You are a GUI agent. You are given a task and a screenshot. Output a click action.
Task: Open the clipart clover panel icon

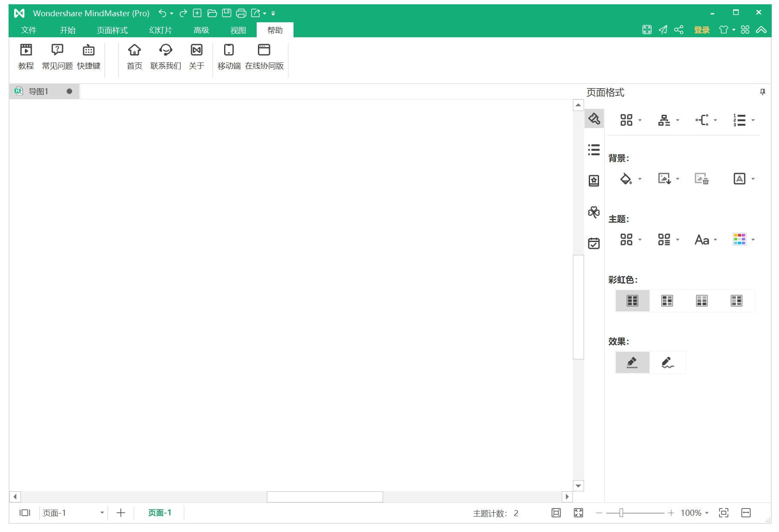594,212
